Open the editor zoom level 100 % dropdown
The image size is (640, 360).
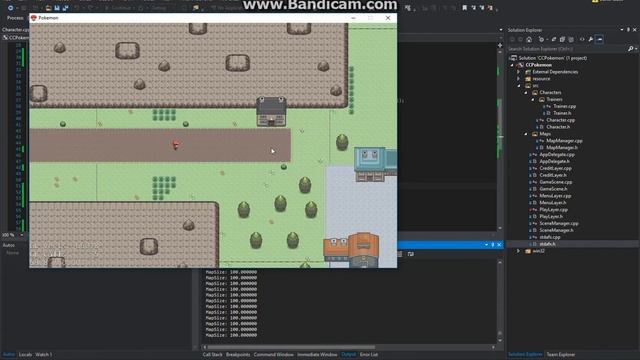point(21,235)
